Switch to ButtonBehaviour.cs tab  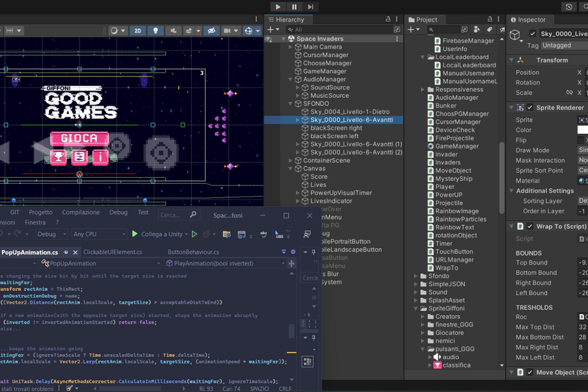[x=193, y=252]
